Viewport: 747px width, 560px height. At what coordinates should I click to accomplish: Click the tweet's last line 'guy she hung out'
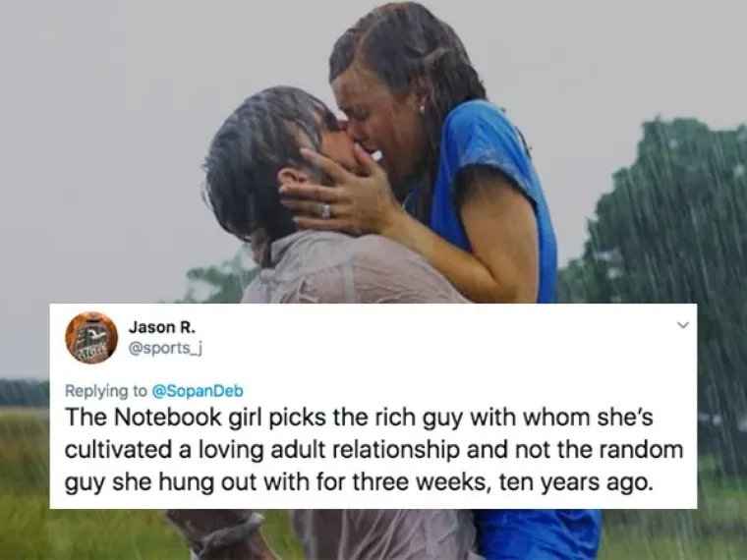[x=358, y=482]
